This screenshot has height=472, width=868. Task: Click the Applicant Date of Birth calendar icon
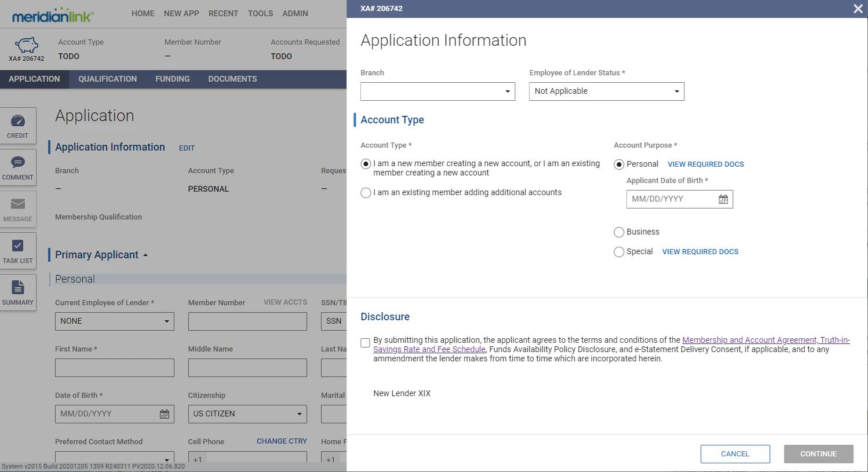click(723, 199)
